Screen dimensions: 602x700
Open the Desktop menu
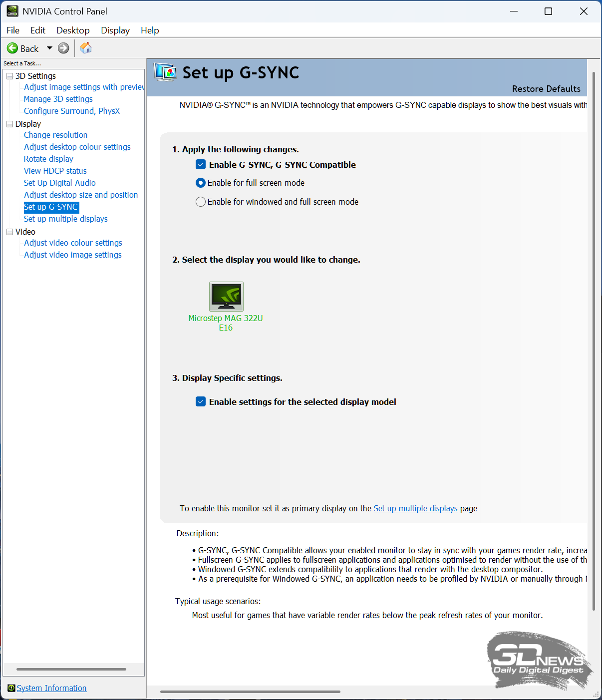73,30
